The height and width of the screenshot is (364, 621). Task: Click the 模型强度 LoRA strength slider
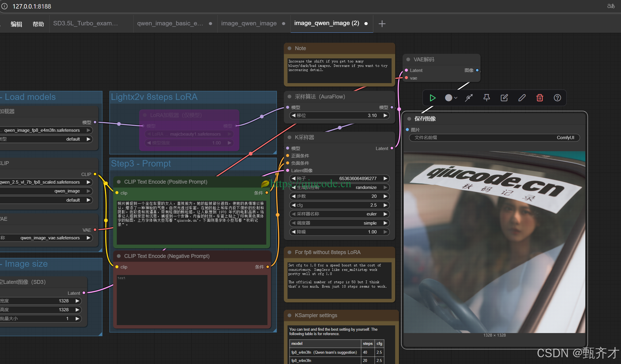[x=189, y=143]
